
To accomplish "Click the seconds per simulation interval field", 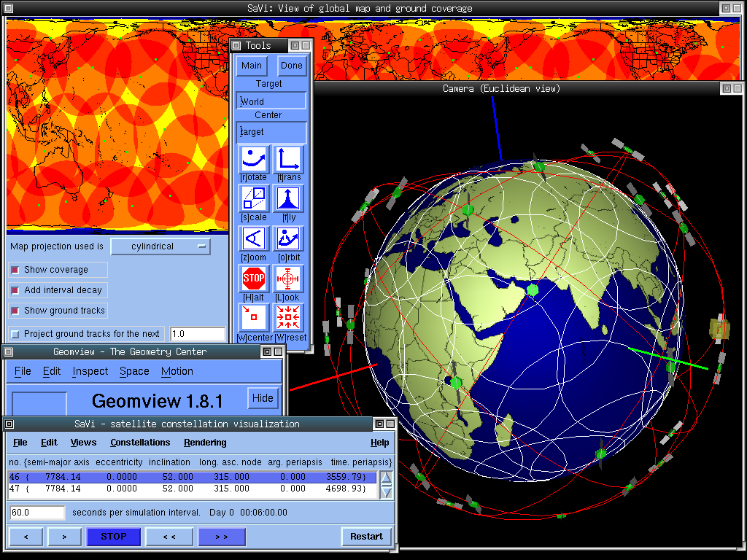I will coord(37,513).
